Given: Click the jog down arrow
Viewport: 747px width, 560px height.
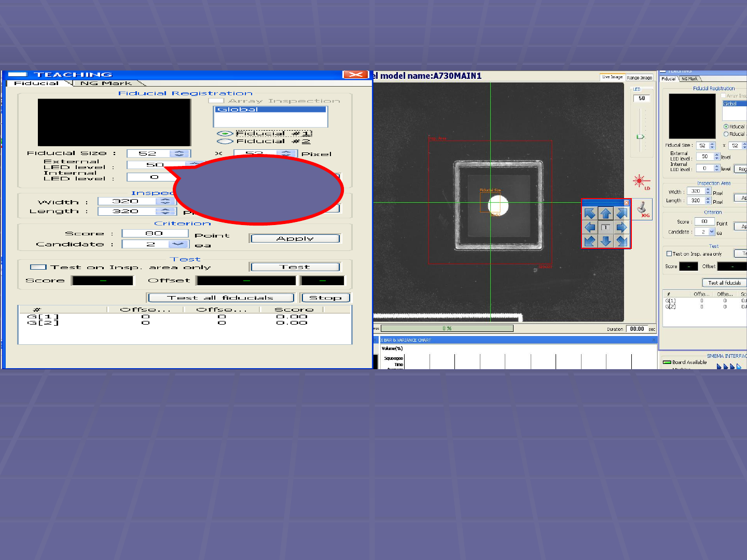Looking at the screenshot, I should [x=605, y=241].
